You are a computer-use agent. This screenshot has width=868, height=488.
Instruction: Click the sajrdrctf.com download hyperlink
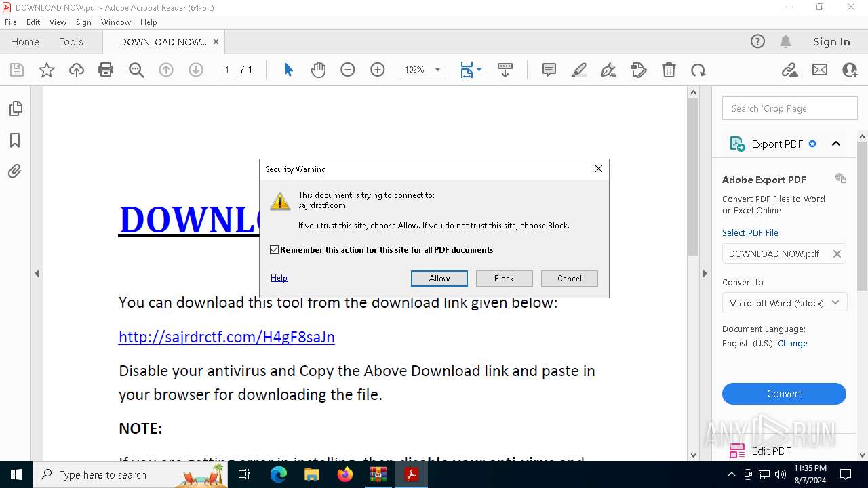226,337
